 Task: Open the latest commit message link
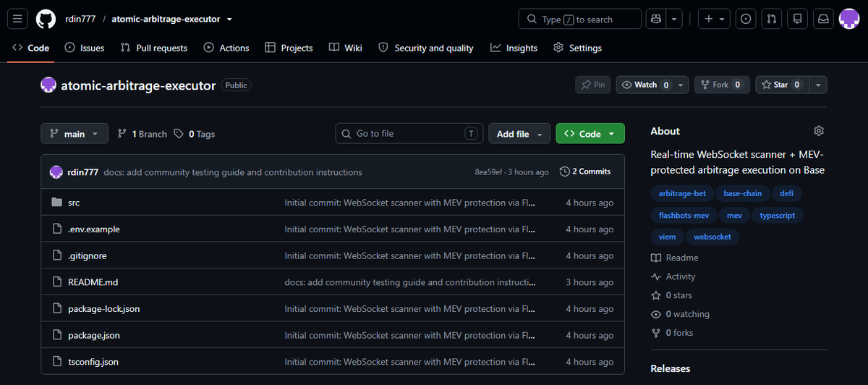coord(233,172)
